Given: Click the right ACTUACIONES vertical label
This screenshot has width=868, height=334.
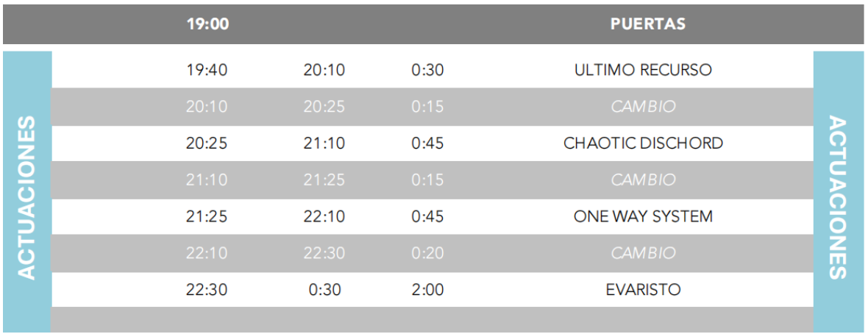Looking at the screenshot, I should 838,197.
